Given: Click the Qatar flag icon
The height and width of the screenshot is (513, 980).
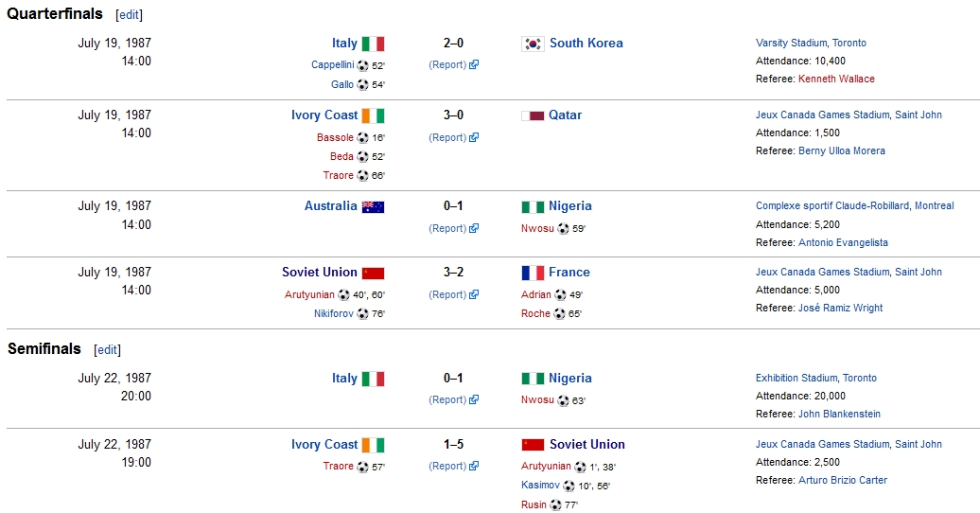Looking at the screenshot, I should point(533,115).
